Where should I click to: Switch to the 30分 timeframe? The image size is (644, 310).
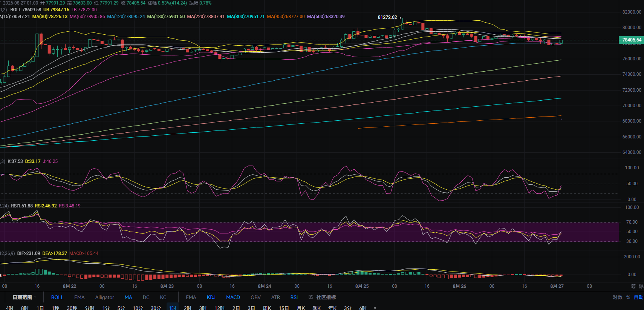pos(156,308)
